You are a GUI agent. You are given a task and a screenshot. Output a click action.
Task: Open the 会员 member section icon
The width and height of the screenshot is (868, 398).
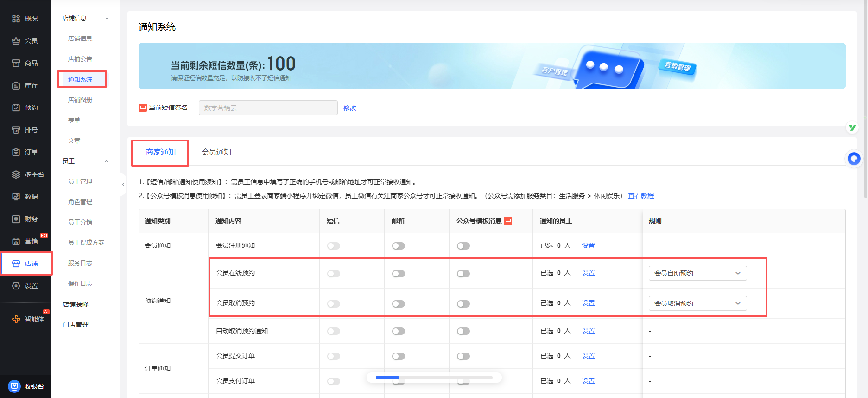click(16, 41)
